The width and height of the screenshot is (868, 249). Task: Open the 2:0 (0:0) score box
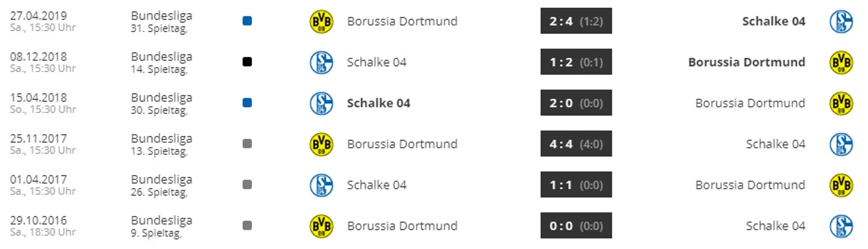point(576,103)
